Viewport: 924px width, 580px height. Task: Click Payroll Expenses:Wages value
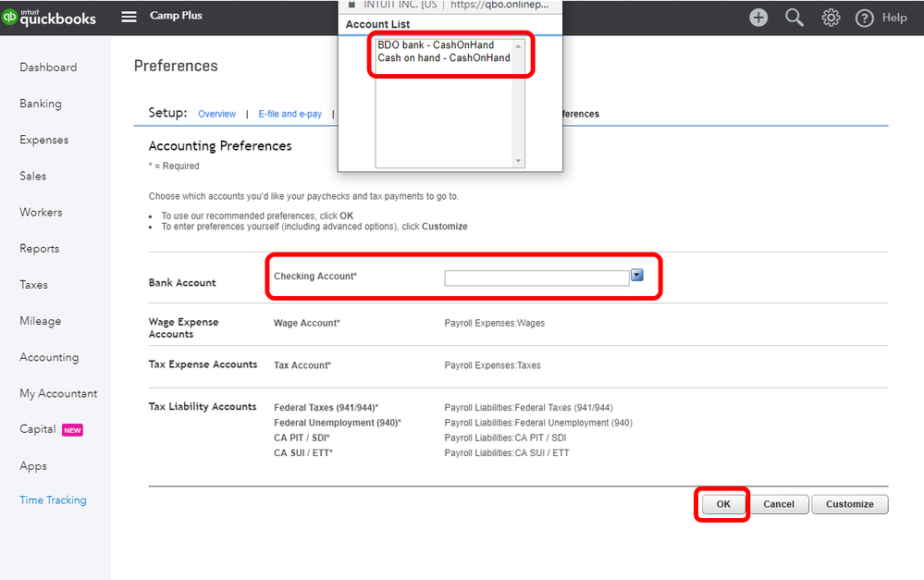(x=495, y=323)
